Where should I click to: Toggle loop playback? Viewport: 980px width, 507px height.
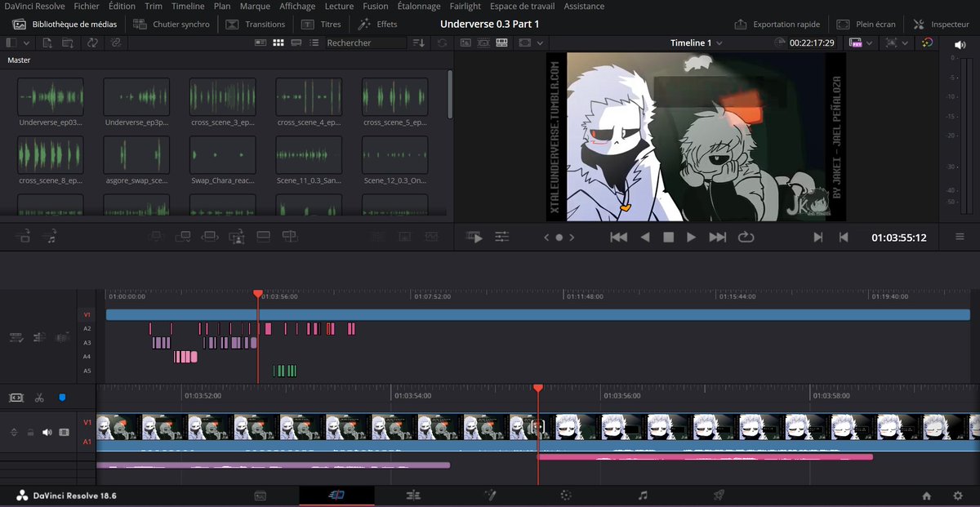[x=746, y=237]
